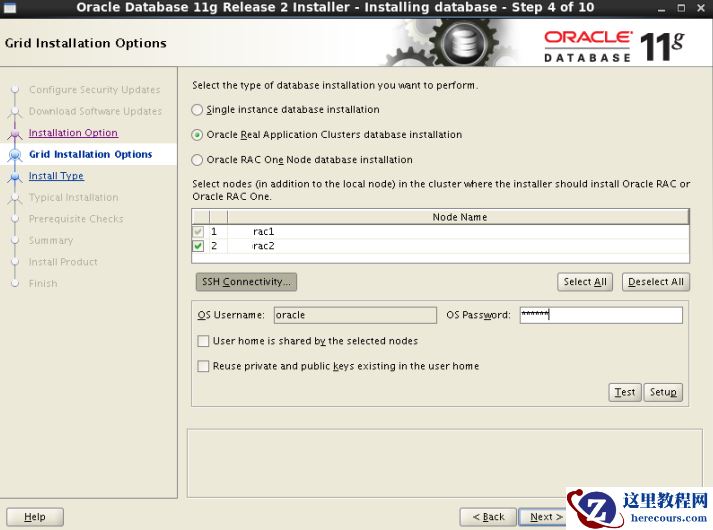Viewport: 713px width, 530px height.
Task: Open SSH Connectivity panel button
Action: 246,282
